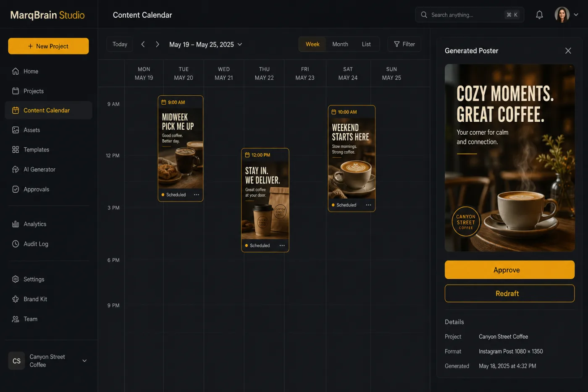This screenshot has height=392, width=588.
Task: Switch to Week view
Action: click(312, 44)
